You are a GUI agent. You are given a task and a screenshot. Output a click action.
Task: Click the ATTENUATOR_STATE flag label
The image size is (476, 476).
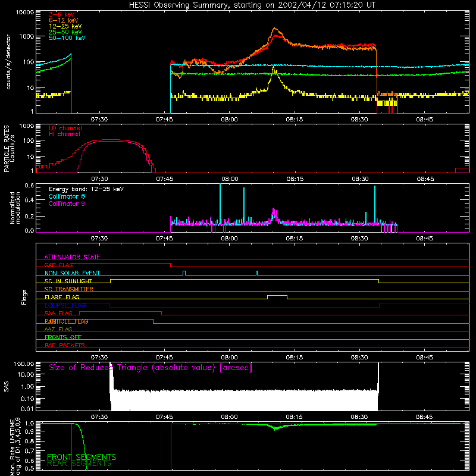[72, 257]
